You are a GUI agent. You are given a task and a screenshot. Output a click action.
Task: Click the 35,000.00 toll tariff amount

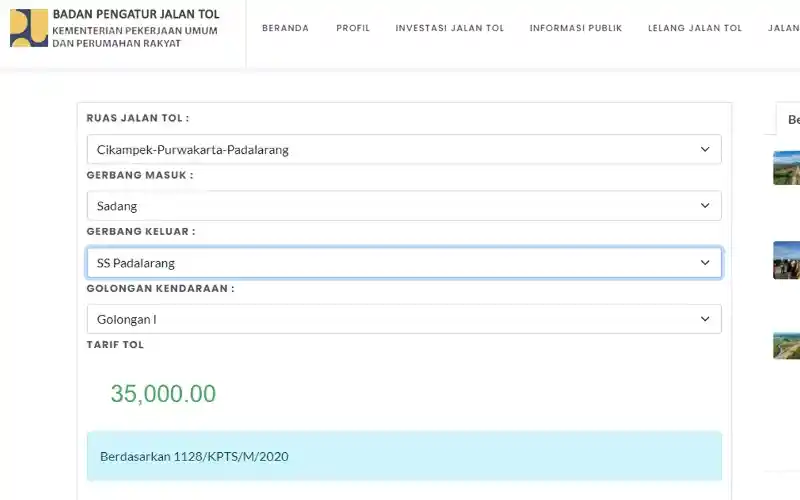point(163,394)
